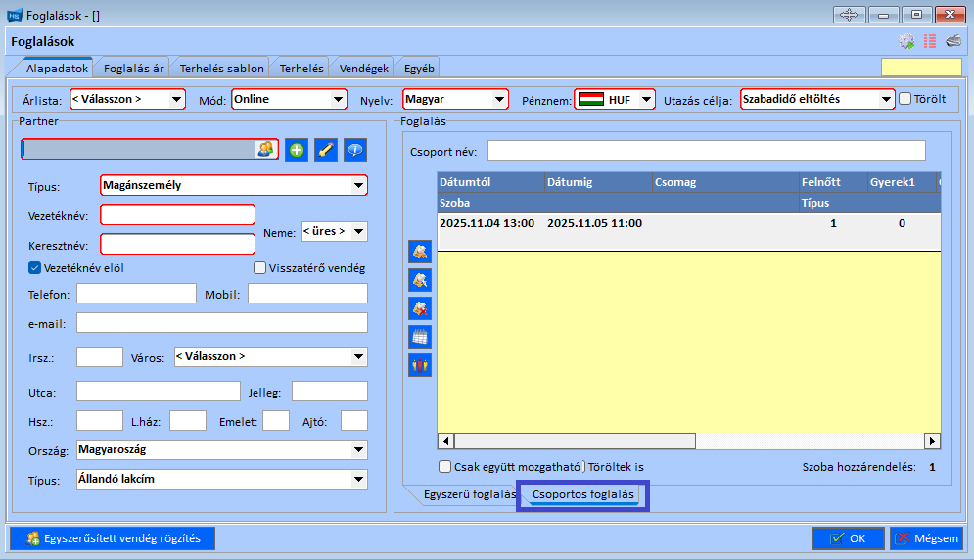
Task: Click Egyszerűsített vendég rögzítés button
Action: click(113, 537)
